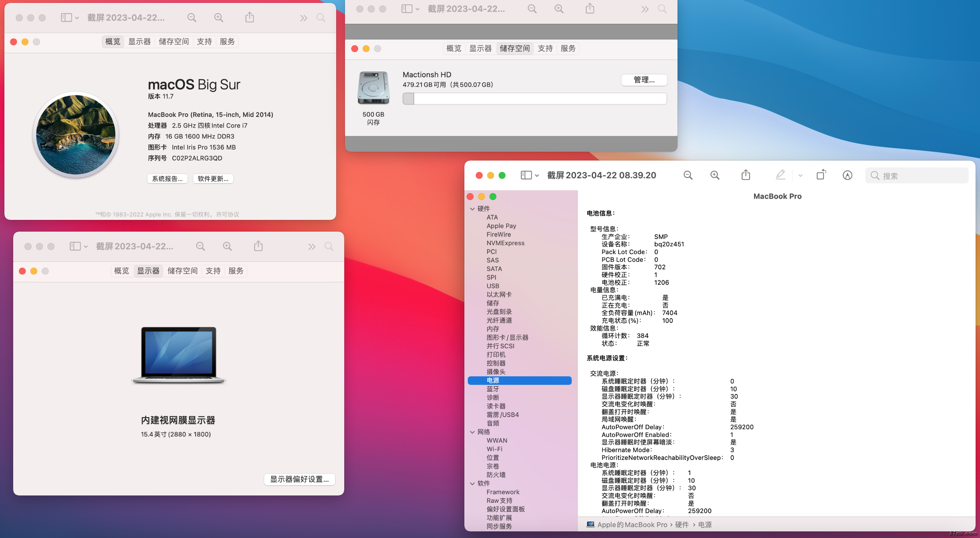980x538 pixels.
Task: Select NVMExpress in the hardware list
Action: click(x=505, y=243)
